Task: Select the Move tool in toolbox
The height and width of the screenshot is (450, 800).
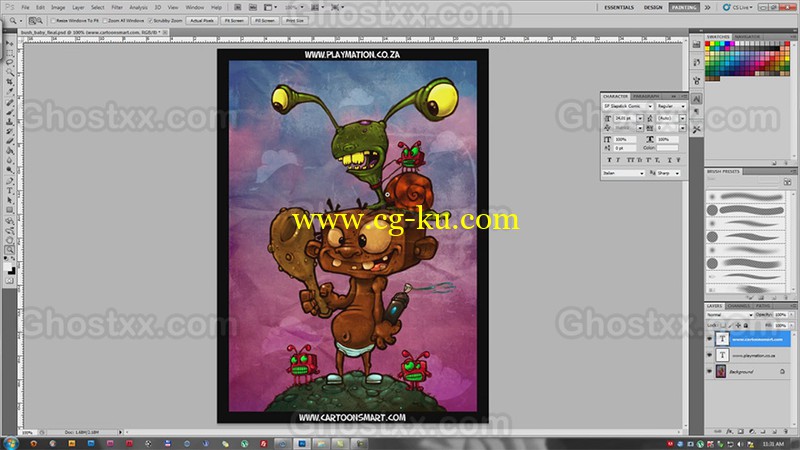Action: pos(9,43)
